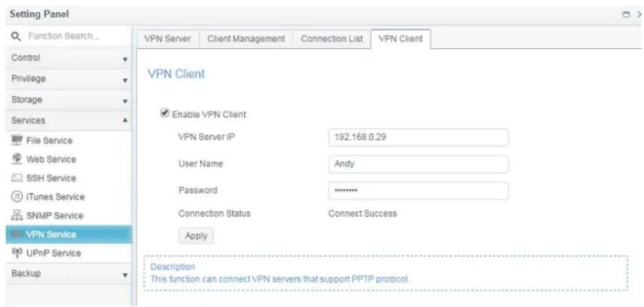Expand the Storage section arrow
644x307 pixels.
tap(125, 101)
